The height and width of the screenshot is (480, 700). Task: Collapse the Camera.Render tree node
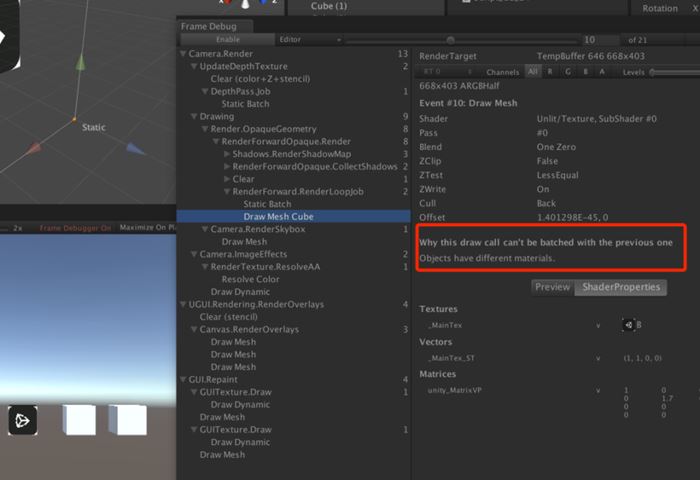point(183,54)
